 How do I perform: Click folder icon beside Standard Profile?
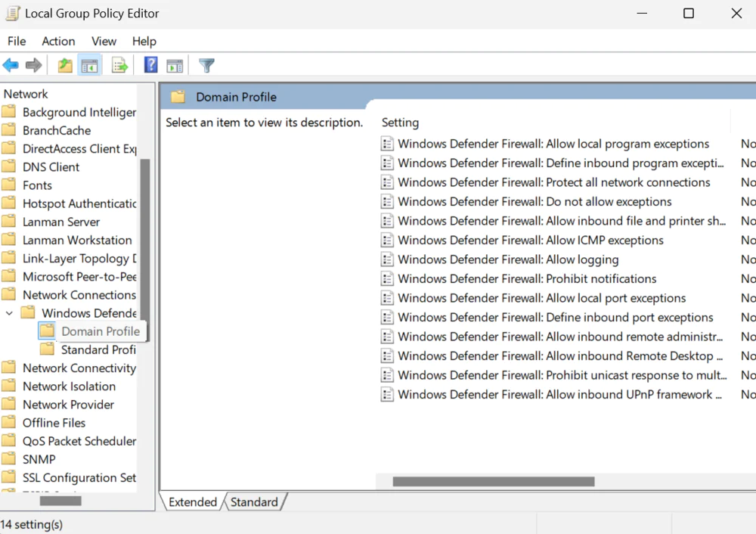tap(47, 349)
